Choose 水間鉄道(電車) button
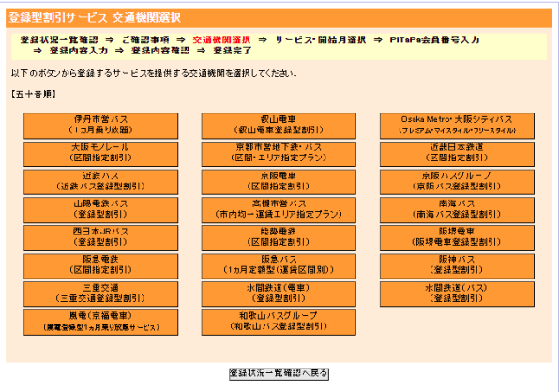This screenshot has width=559, height=392. pyautogui.click(x=279, y=294)
